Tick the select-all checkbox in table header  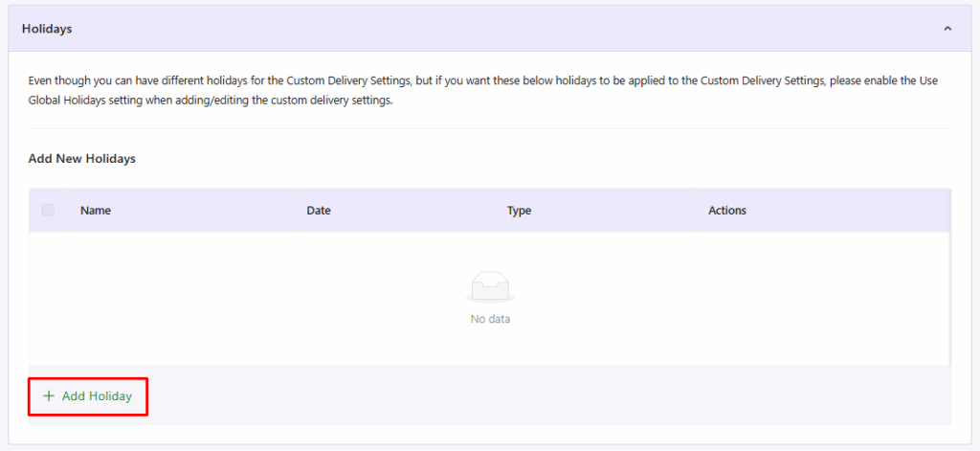[x=48, y=210]
